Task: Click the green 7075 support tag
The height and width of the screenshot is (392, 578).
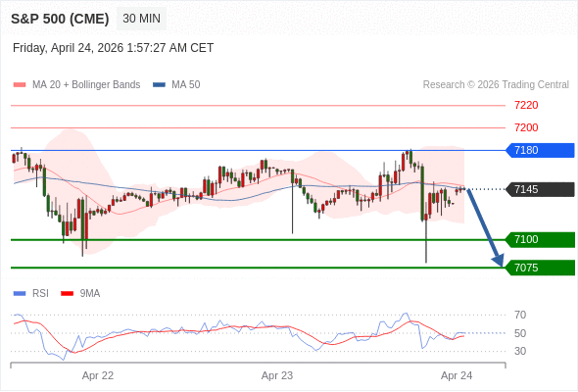Action: click(540, 268)
